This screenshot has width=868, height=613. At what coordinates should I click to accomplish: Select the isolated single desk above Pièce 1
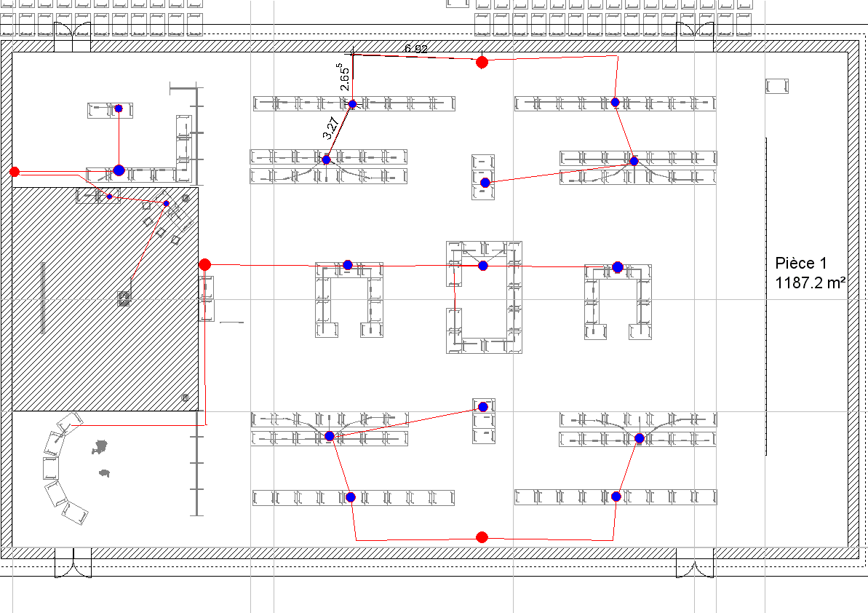pyautogui.click(x=777, y=86)
